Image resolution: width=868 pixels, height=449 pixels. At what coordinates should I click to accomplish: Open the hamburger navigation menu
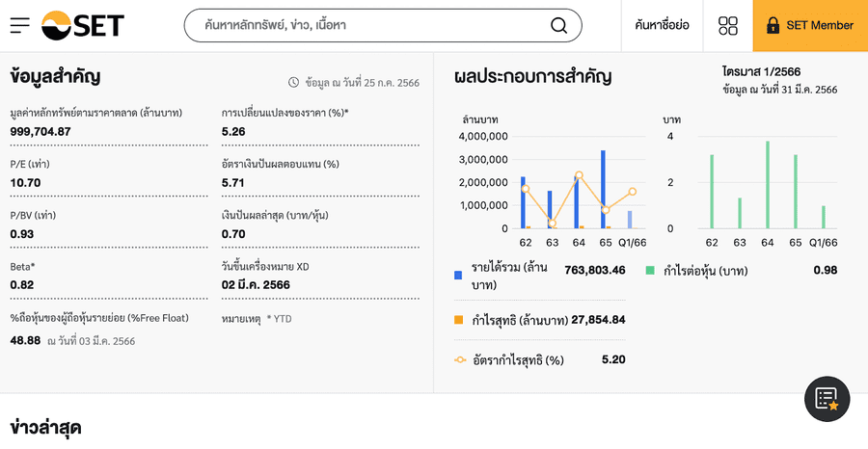click(x=20, y=26)
